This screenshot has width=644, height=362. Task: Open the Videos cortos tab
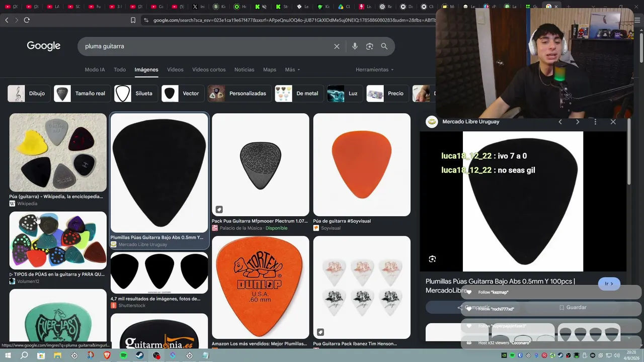(x=209, y=69)
